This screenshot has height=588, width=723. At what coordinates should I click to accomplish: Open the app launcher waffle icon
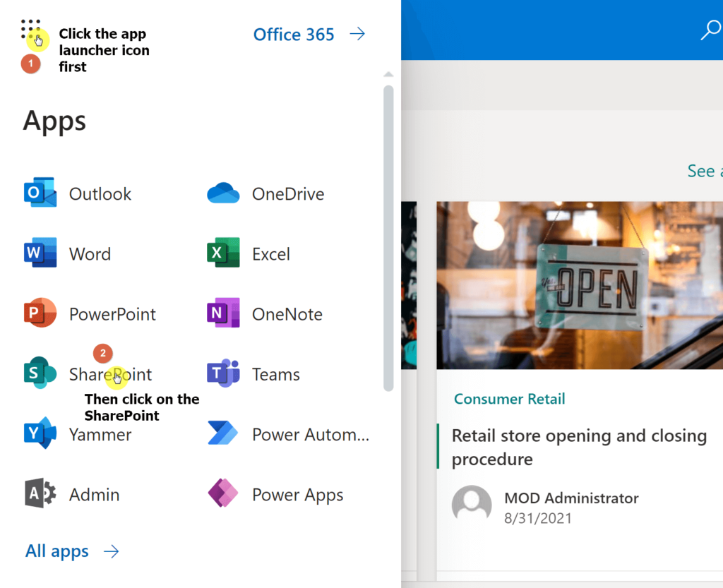31,29
